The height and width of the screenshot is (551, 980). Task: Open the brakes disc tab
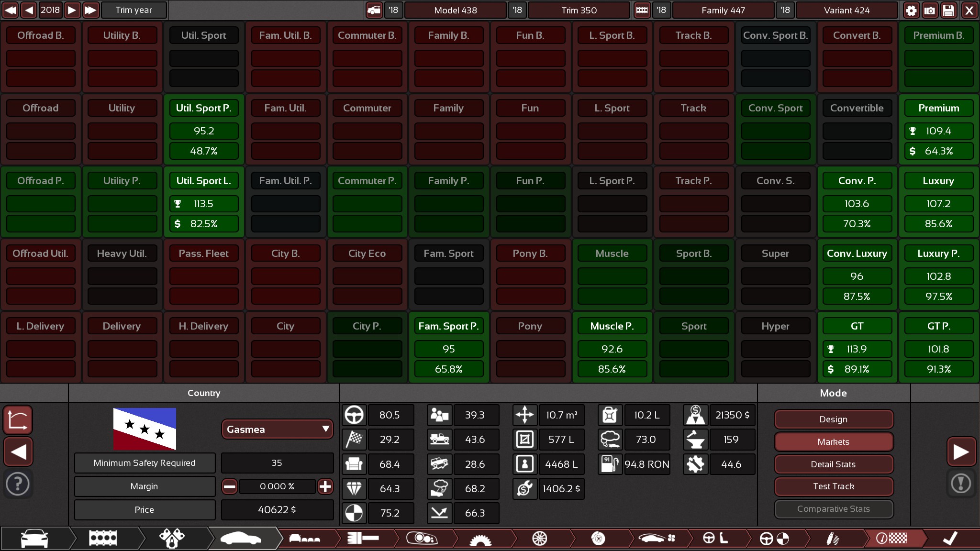click(598, 539)
